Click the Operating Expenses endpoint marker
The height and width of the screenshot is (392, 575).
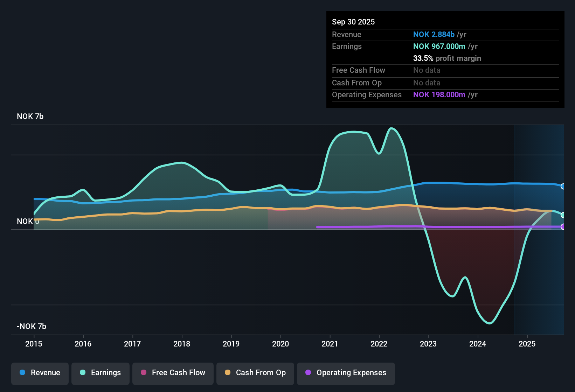click(563, 227)
